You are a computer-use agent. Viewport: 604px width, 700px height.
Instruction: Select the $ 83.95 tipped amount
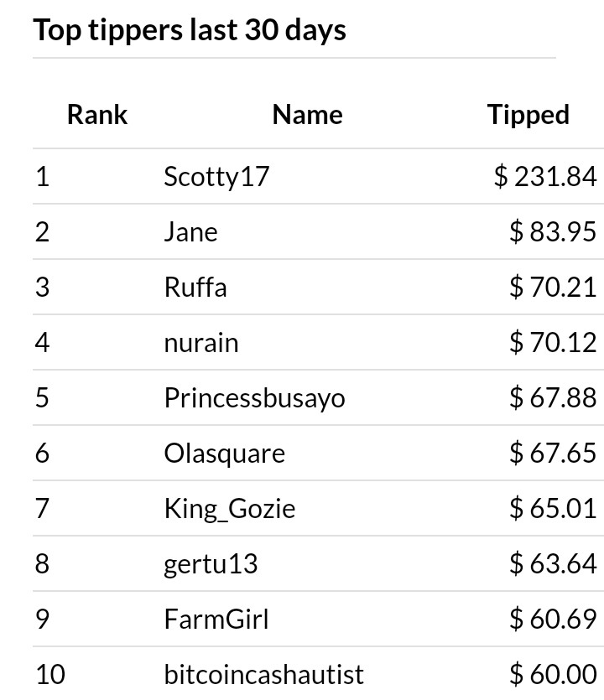click(x=553, y=231)
